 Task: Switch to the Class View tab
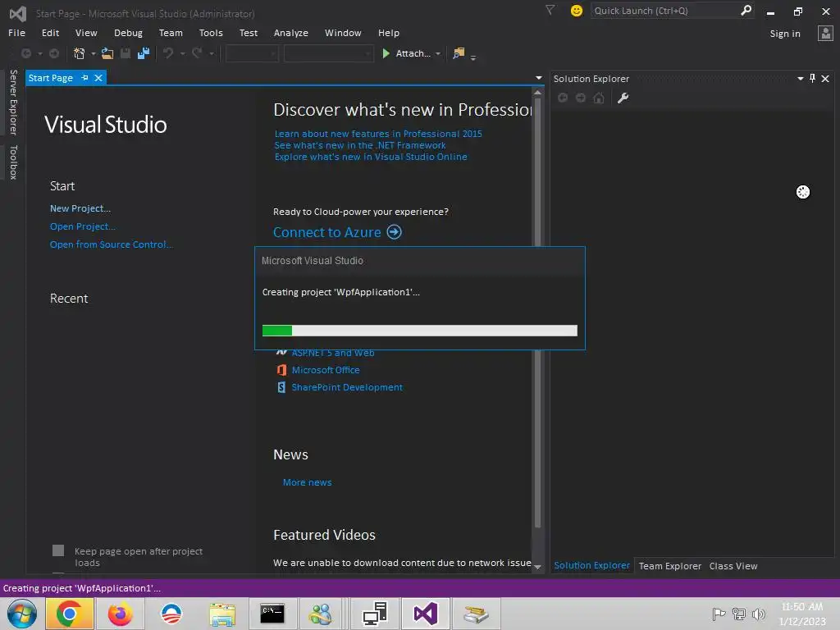pyautogui.click(x=733, y=566)
